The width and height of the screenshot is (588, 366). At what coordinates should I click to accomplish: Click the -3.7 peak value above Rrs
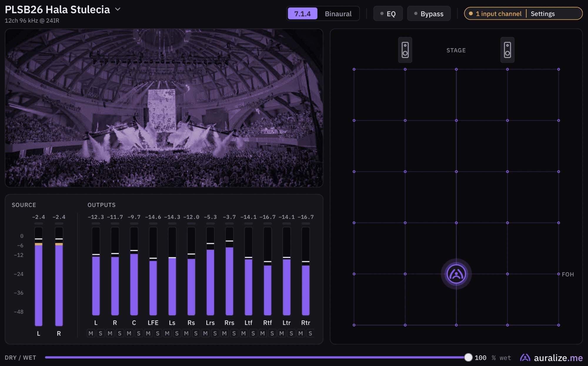[229, 217]
